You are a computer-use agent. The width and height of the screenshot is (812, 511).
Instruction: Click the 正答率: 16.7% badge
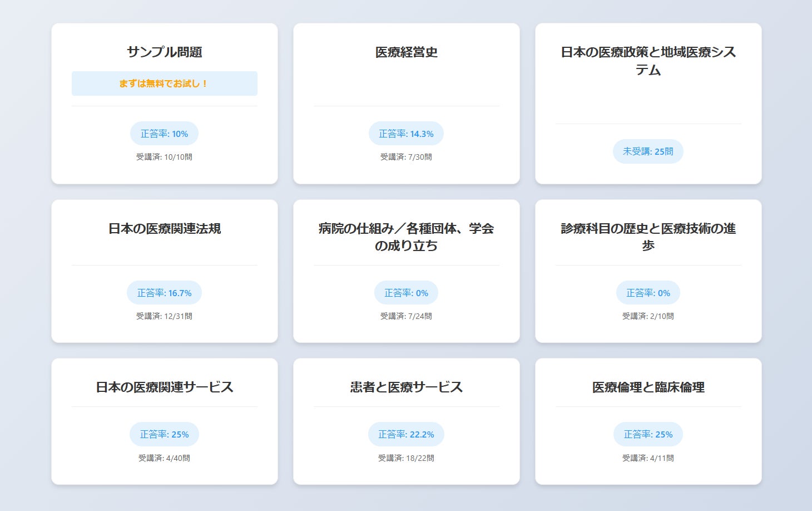[x=164, y=293]
